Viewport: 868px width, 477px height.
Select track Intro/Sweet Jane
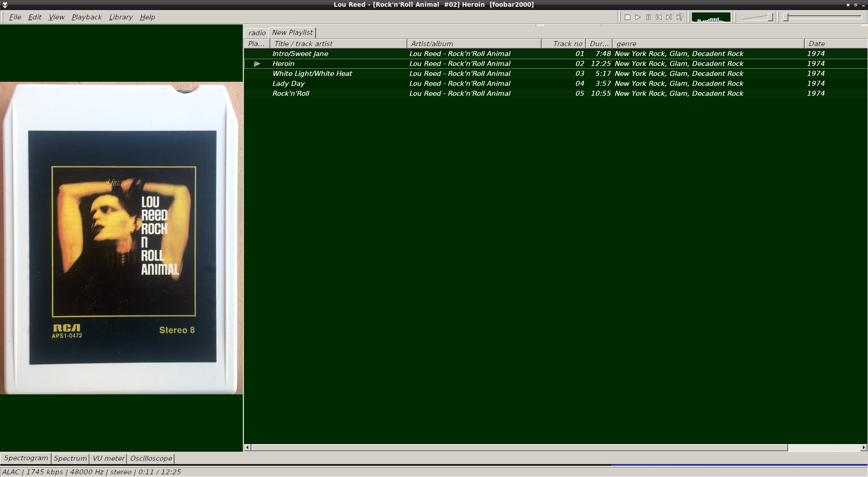click(556, 54)
